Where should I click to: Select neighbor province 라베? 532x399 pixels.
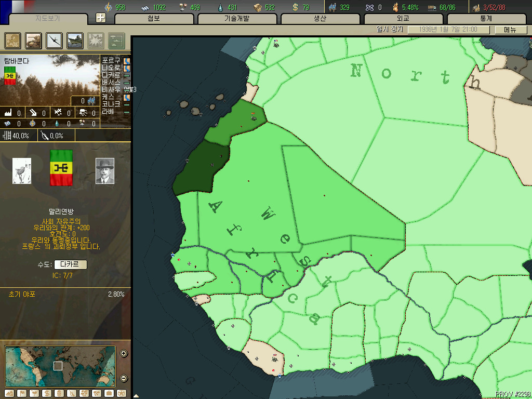(108, 112)
